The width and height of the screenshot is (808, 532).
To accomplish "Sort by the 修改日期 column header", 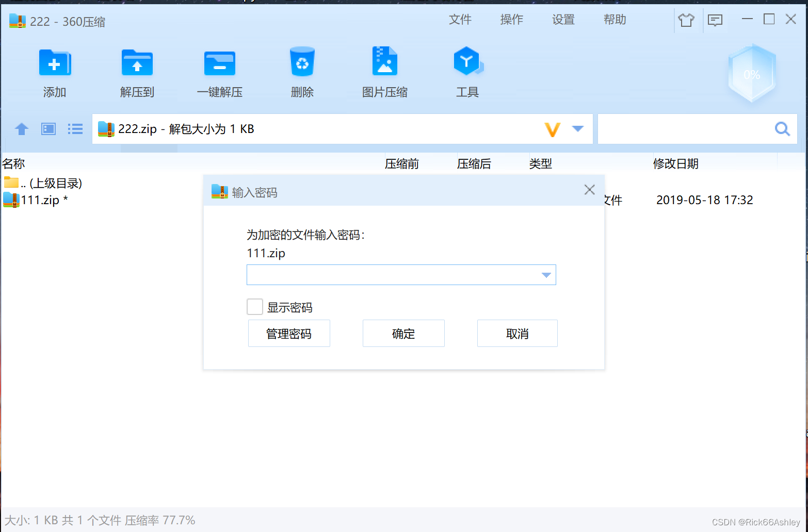I will [676, 164].
